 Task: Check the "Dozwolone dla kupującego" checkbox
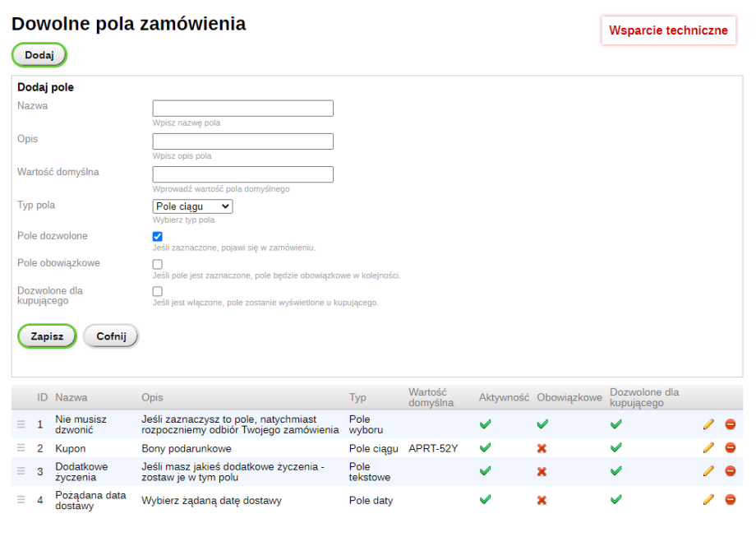click(x=157, y=291)
